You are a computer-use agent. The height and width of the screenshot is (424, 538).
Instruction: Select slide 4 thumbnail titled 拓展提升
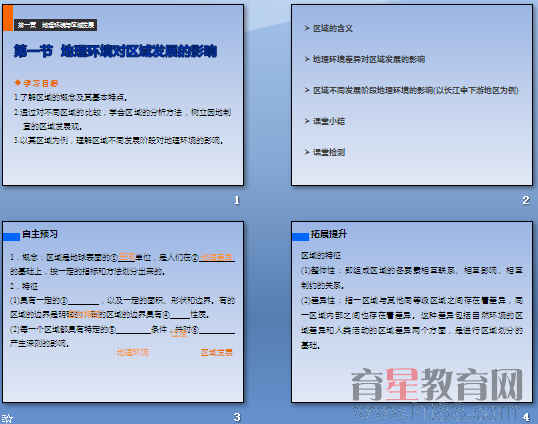coord(412,312)
